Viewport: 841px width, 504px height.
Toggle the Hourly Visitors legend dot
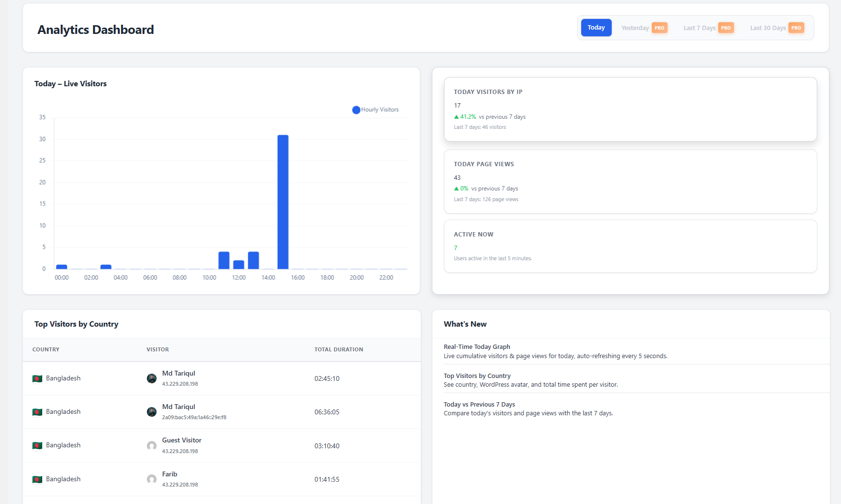click(x=356, y=110)
